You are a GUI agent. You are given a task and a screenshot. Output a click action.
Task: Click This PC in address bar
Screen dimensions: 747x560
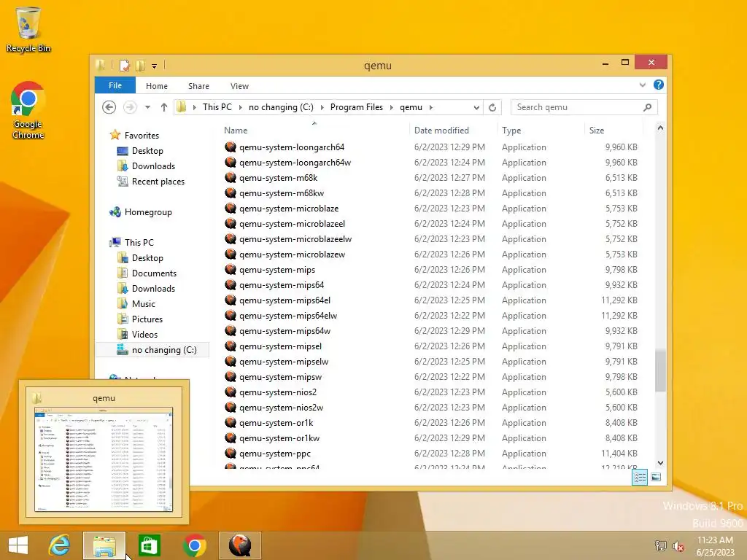pos(217,107)
